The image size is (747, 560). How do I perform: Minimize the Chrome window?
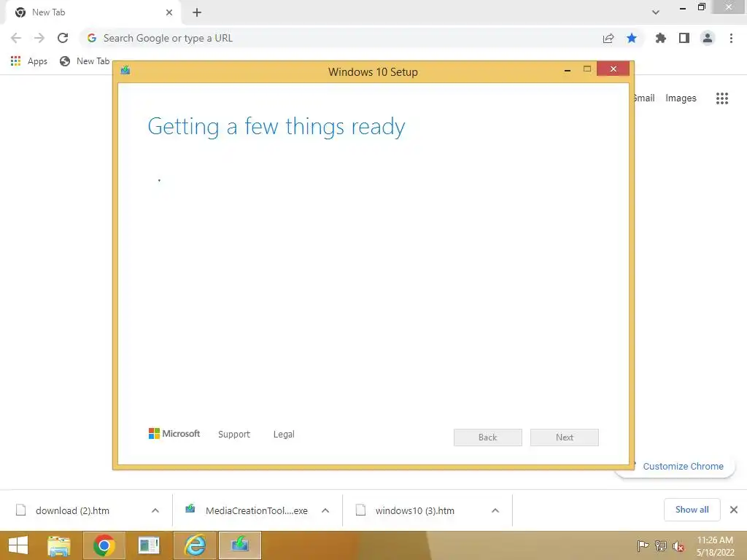[x=683, y=8]
